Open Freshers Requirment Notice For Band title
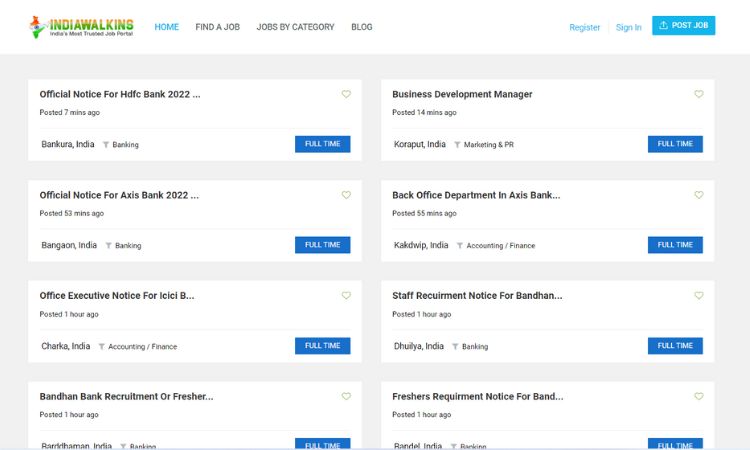This screenshot has height=450, width=750. pyautogui.click(x=478, y=396)
